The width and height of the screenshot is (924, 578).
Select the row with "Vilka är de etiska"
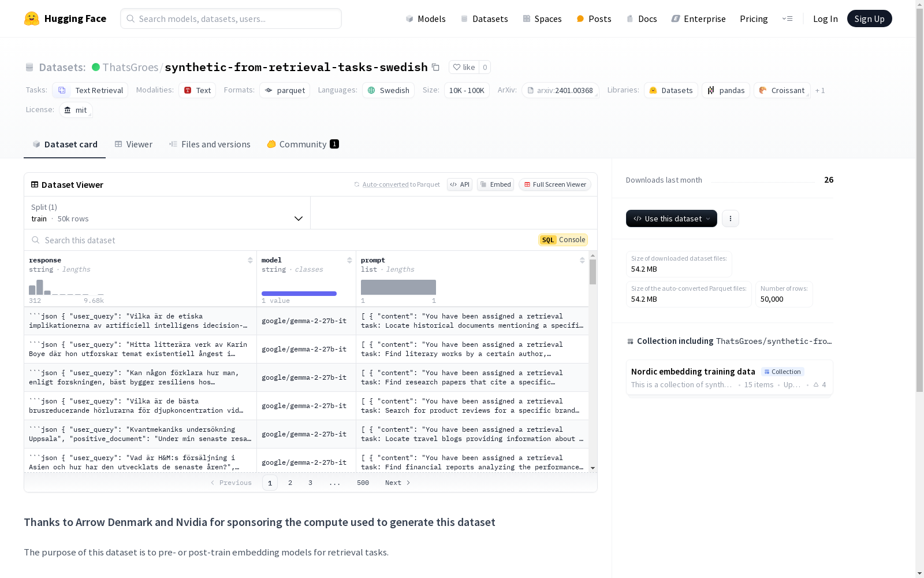pos(306,321)
